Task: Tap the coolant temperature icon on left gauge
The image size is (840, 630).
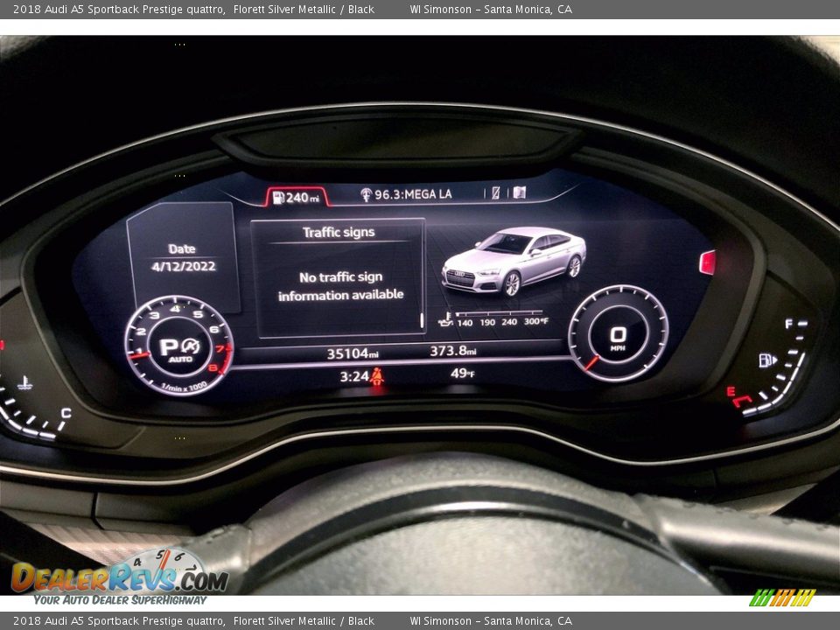Action: [24, 382]
